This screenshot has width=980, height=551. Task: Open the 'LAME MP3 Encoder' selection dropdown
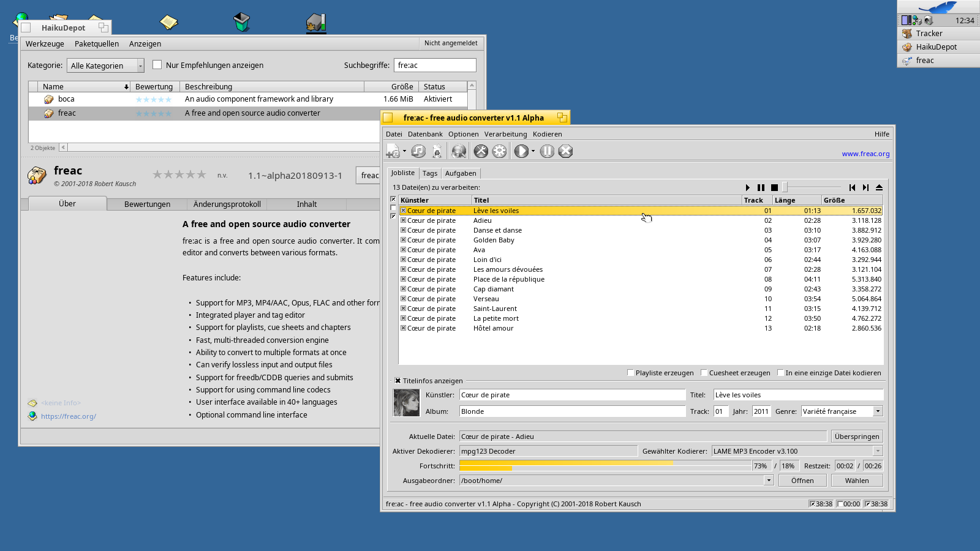pyautogui.click(x=878, y=451)
